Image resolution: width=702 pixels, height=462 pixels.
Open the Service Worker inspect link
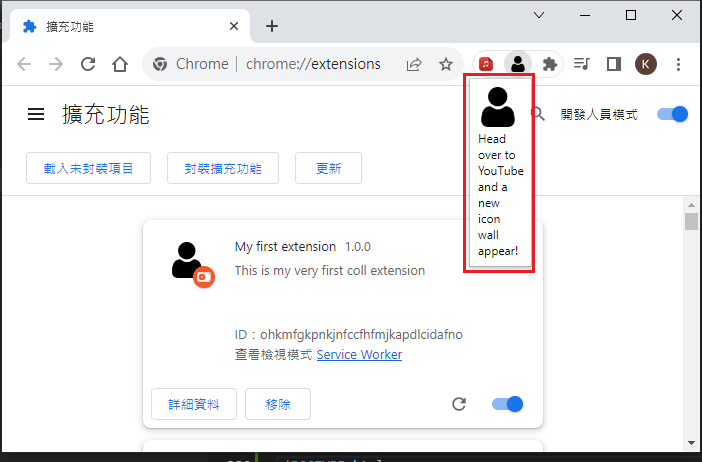pyautogui.click(x=359, y=355)
